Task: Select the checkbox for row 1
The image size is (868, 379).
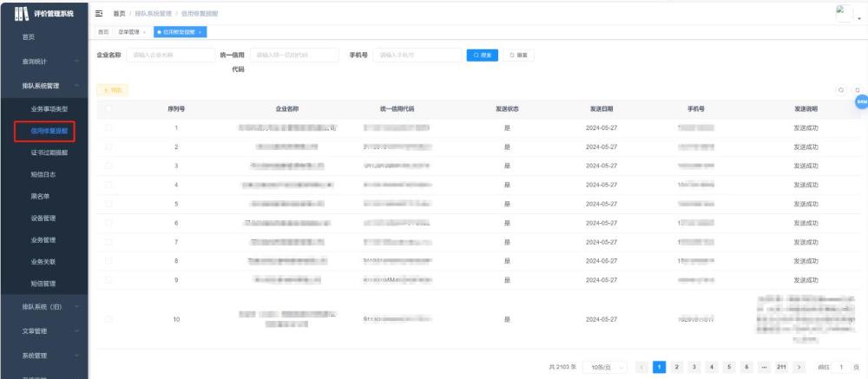Action: tap(109, 127)
